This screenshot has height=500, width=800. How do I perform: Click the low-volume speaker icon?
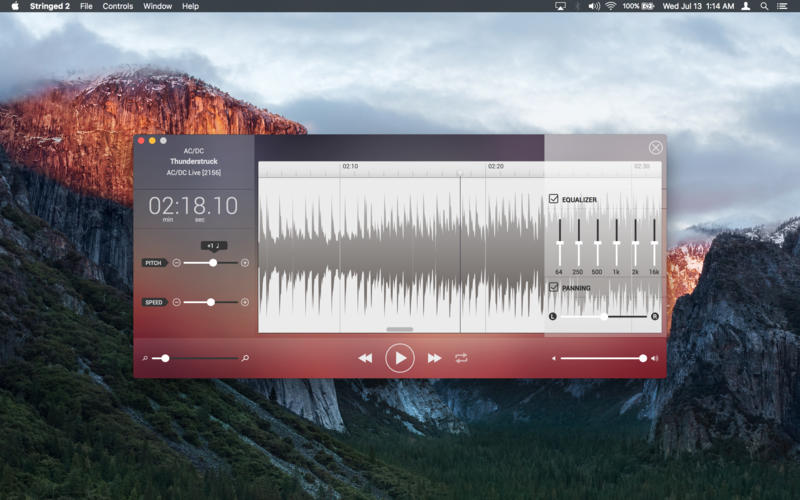click(x=554, y=359)
